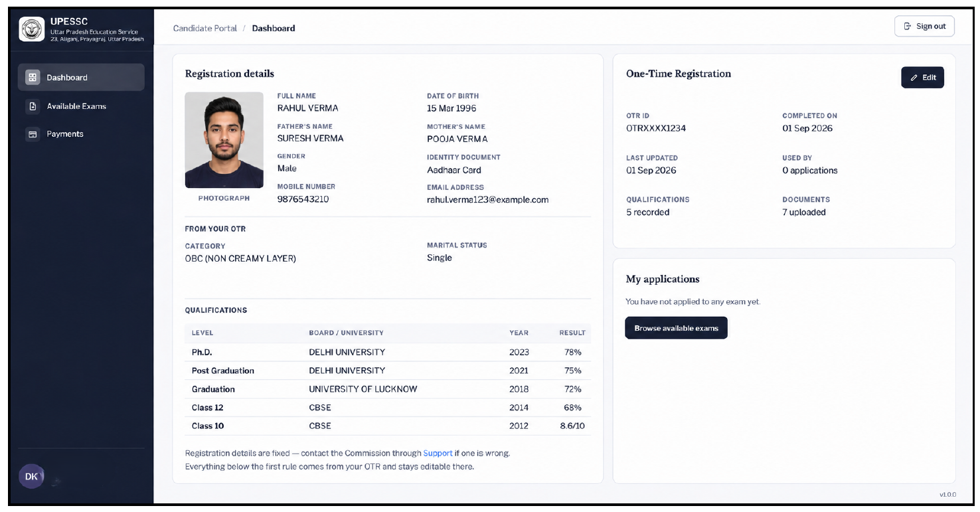The image size is (980, 512).
Task: Click the Dashboard grid icon in sidebar
Action: tap(32, 77)
